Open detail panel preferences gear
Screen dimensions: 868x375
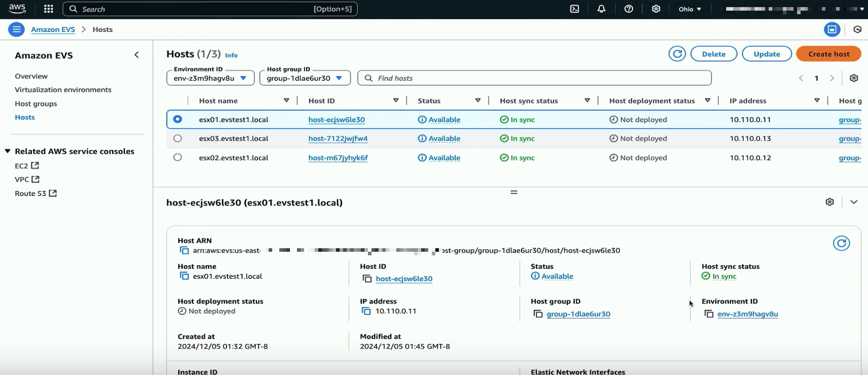point(830,202)
